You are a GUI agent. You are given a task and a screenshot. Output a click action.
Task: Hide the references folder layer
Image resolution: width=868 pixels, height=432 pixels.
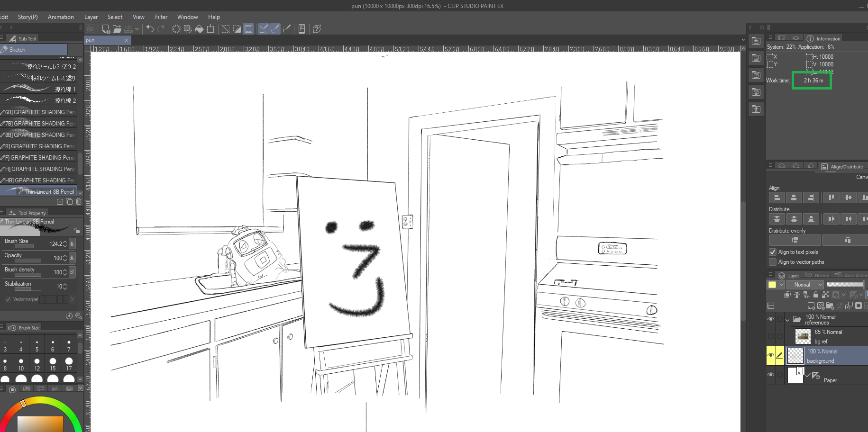(771, 319)
